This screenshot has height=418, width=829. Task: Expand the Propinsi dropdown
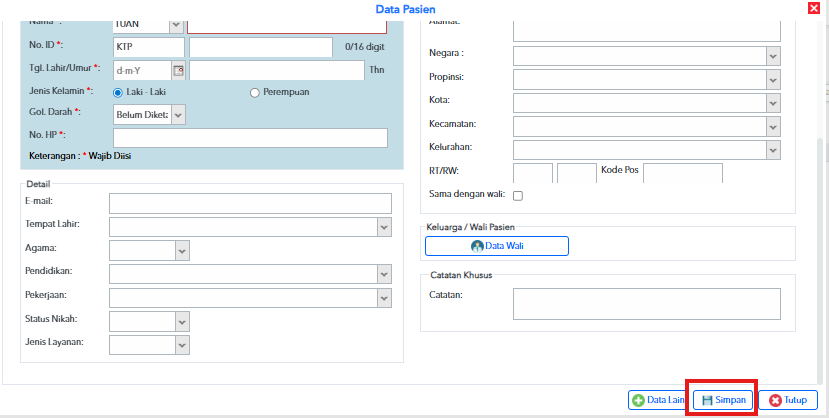point(773,79)
